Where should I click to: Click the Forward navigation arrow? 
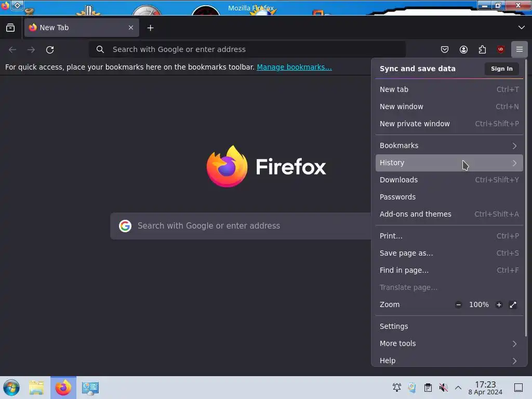31,49
